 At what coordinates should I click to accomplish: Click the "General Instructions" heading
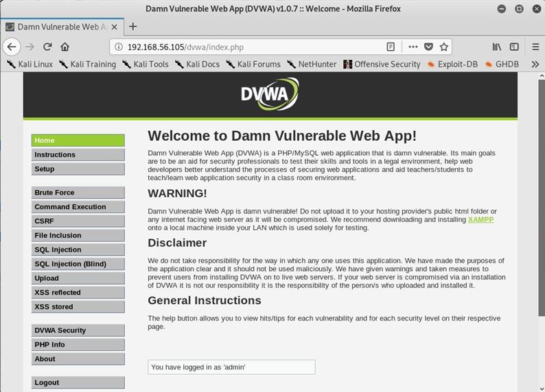click(x=205, y=300)
